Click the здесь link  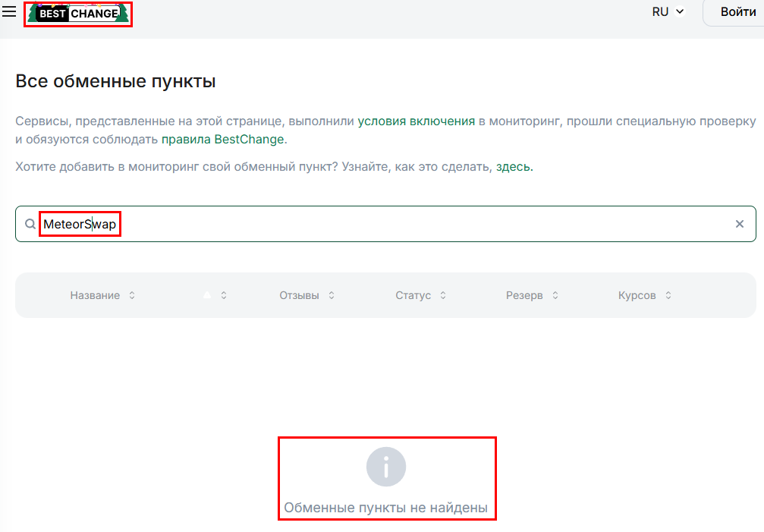coord(514,167)
